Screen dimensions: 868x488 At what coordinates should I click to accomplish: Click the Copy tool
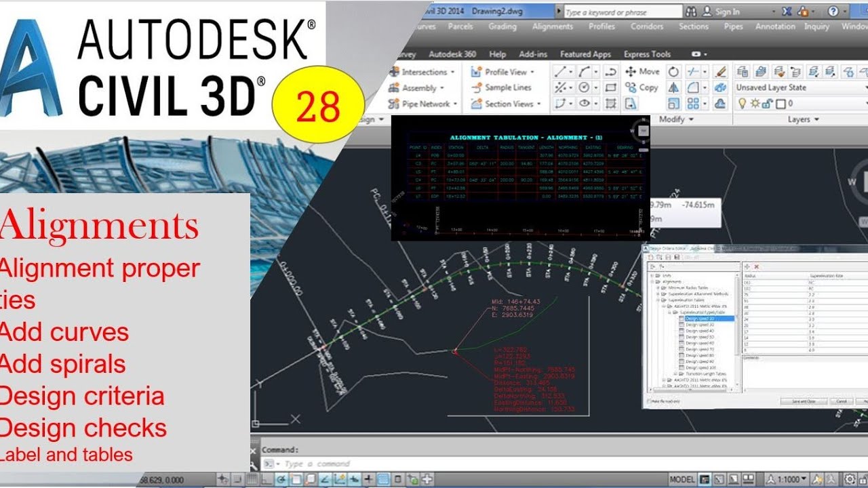pyautogui.click(x=642, y=87)
